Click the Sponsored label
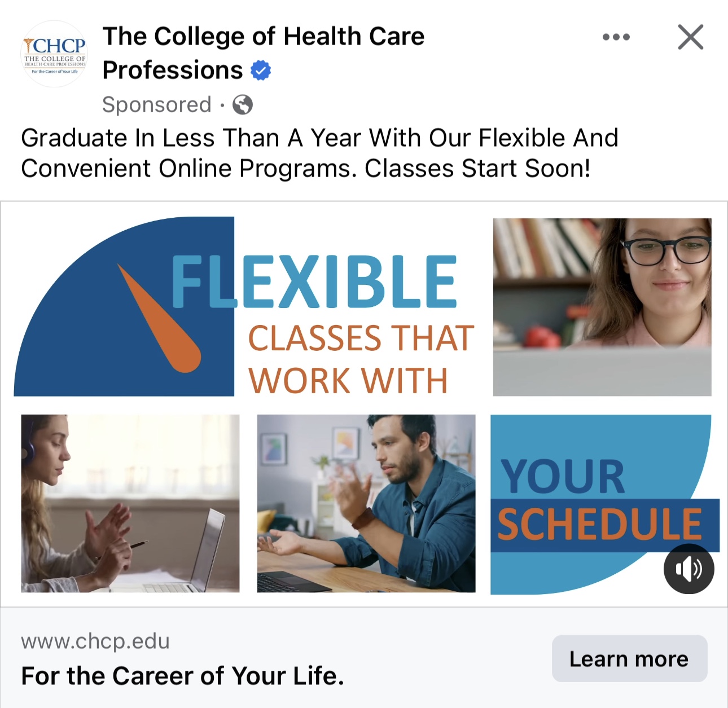The image size is (728, 708). [157, 105]
